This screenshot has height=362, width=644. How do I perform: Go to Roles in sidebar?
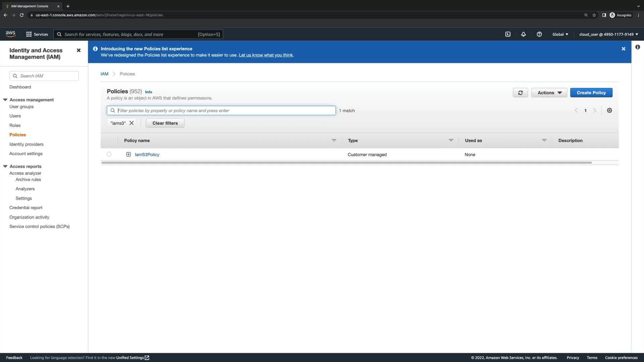click(x=15, y=125)
